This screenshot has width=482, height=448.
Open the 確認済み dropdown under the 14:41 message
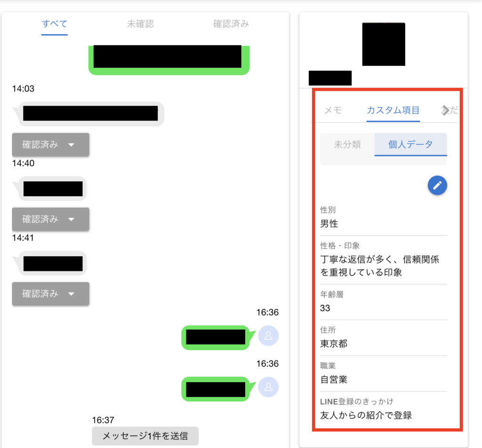[51, 293]
